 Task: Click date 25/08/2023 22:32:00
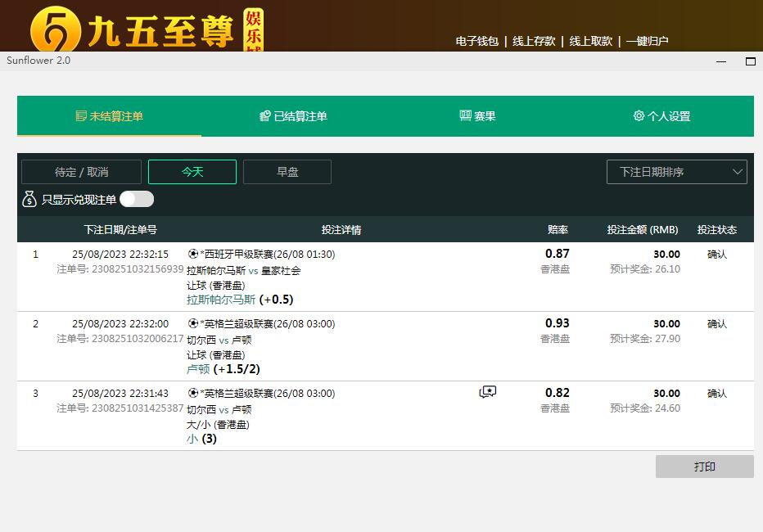point(120,323)
